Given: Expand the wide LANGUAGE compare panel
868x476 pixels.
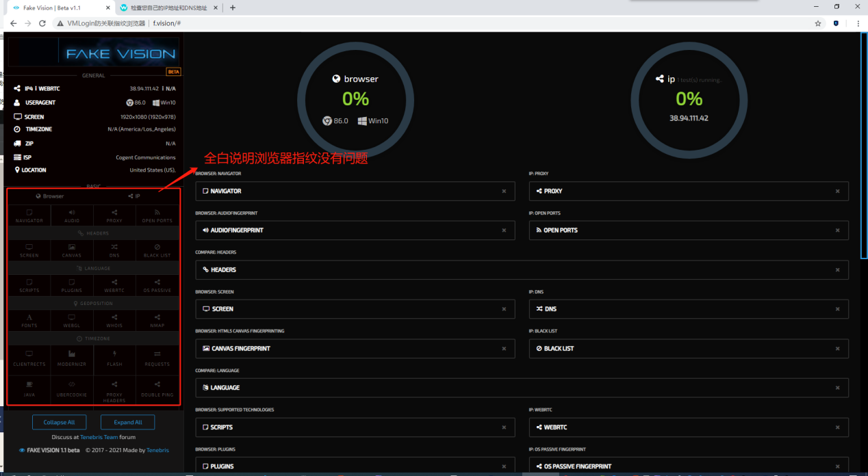Looking at the screenshot, I should [522, 388].
